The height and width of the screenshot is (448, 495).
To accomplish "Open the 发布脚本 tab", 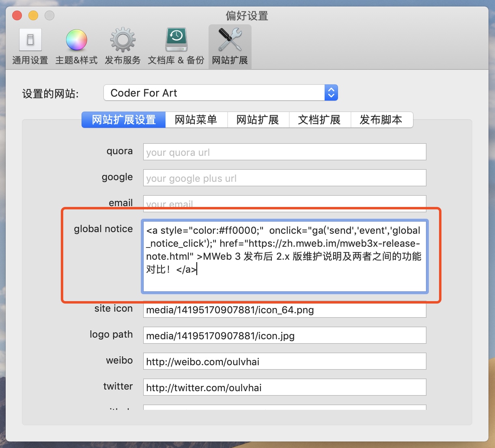I will [381, 120].
